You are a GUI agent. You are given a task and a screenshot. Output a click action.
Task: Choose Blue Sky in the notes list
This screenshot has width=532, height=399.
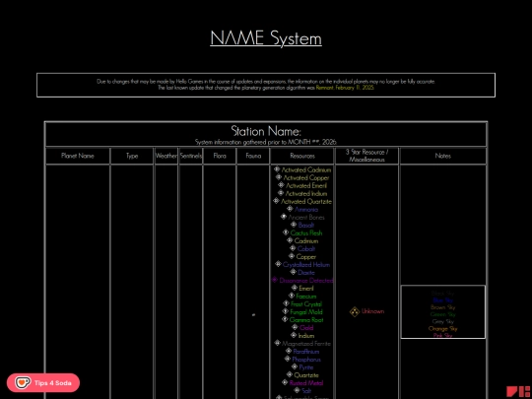tap(443, 300)
